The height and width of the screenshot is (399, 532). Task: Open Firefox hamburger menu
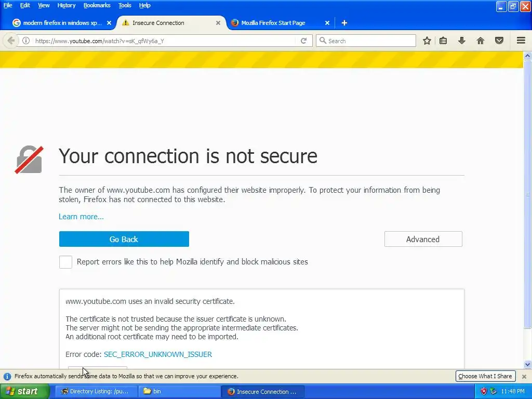coord(521,41)
